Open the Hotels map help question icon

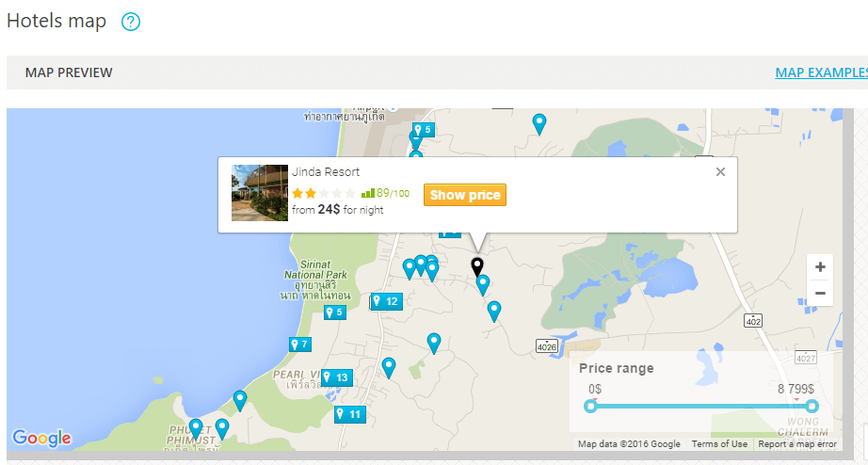(131, 23)
